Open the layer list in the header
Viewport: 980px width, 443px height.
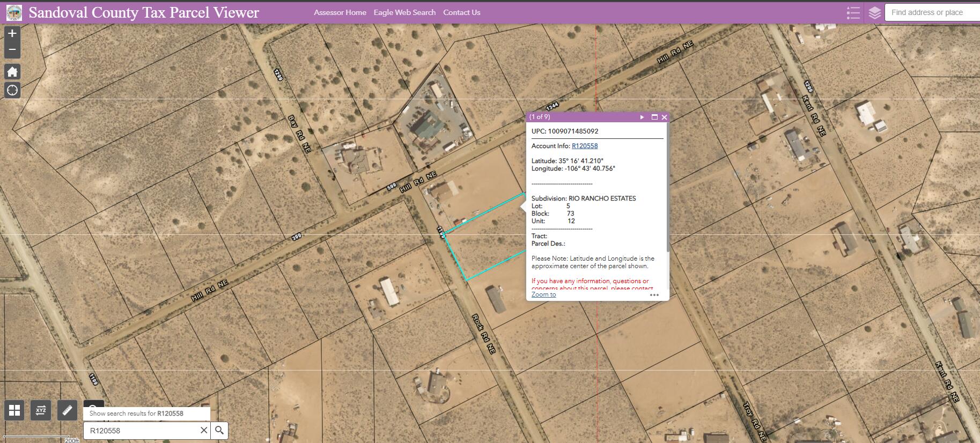click(x=875, y=12)
